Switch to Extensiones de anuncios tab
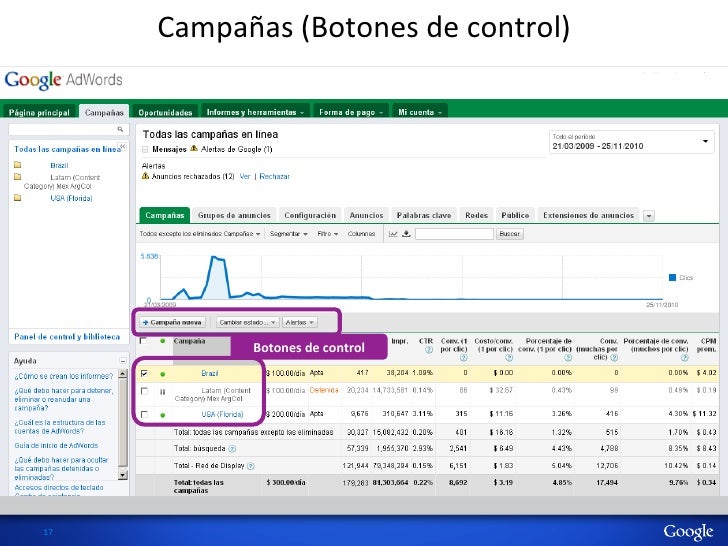This screenshot has width=728, height=546. [589, 215]
